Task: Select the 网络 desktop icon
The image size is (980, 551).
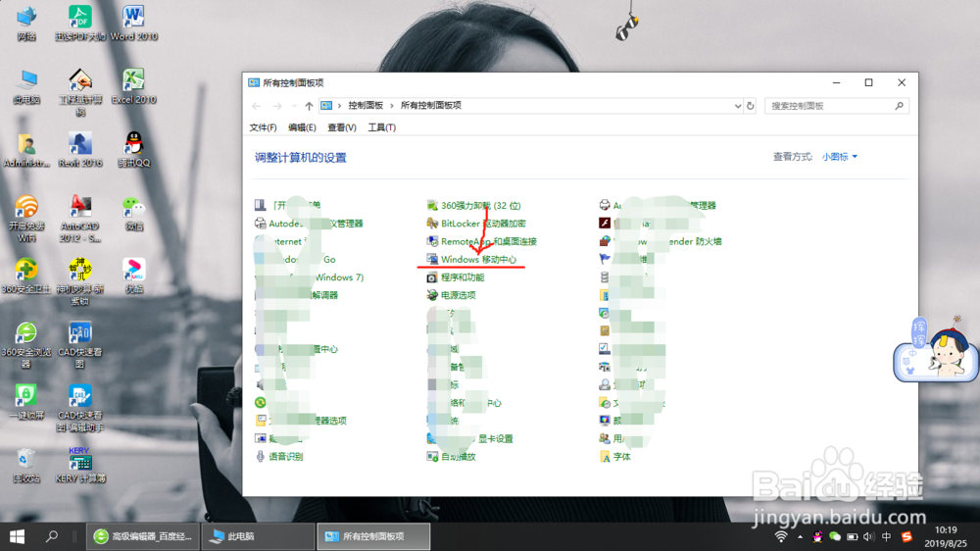Action: click(x=26, y=24)
